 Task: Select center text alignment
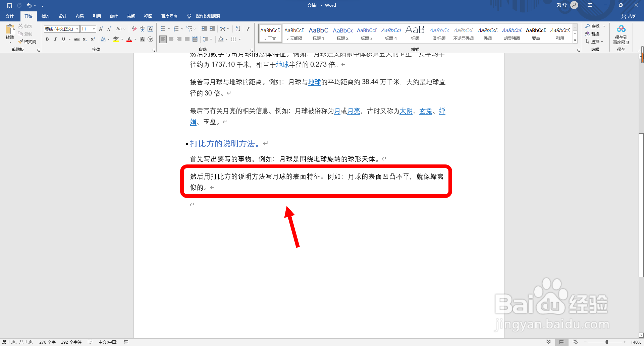click(171, 39)
